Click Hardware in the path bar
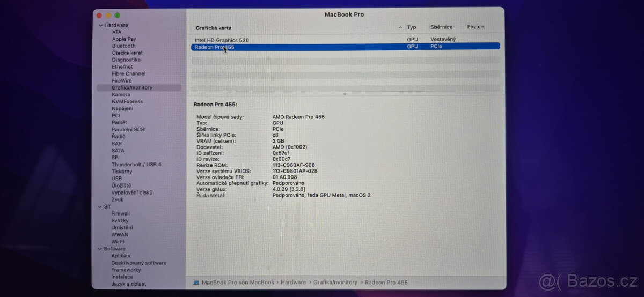 [x=293, y=282]
